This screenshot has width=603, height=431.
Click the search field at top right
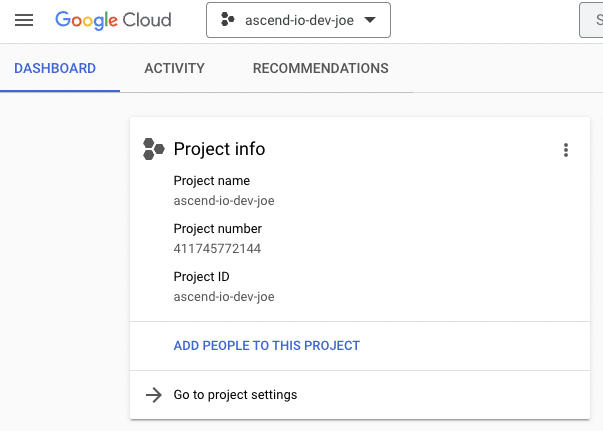[592, 20]
